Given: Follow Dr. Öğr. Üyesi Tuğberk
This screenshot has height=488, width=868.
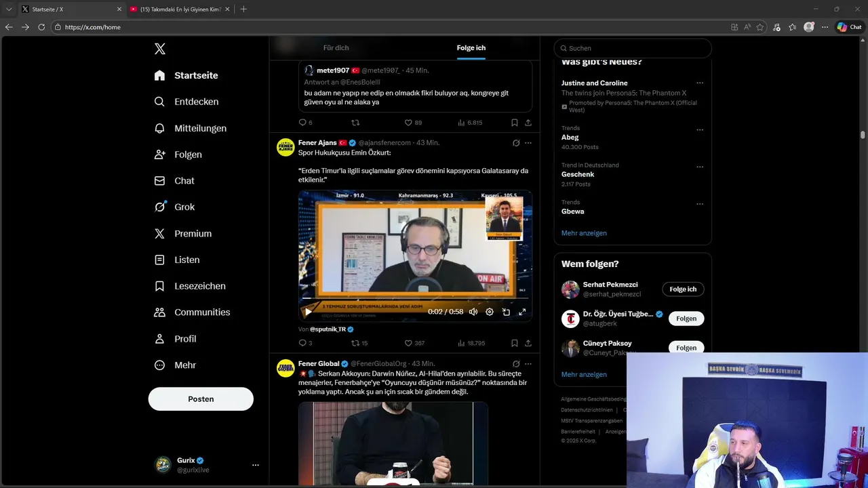Looking at the screenshot, I should (x=686, y=319).
